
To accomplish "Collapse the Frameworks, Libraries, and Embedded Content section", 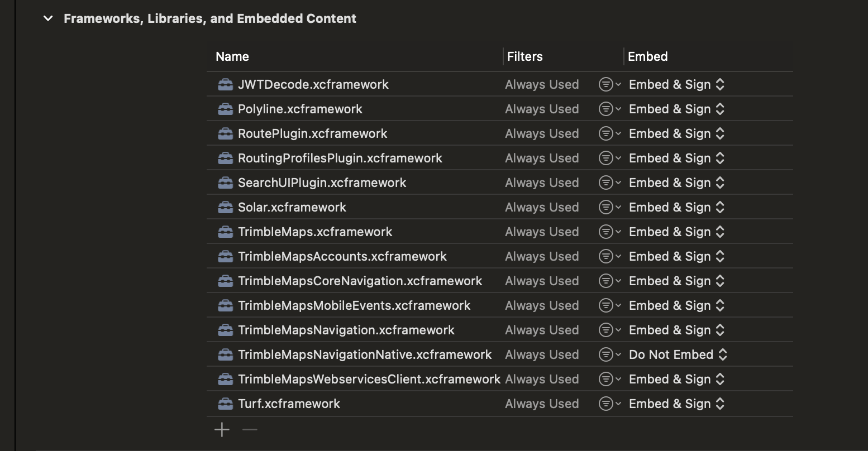I will [49, 18].
